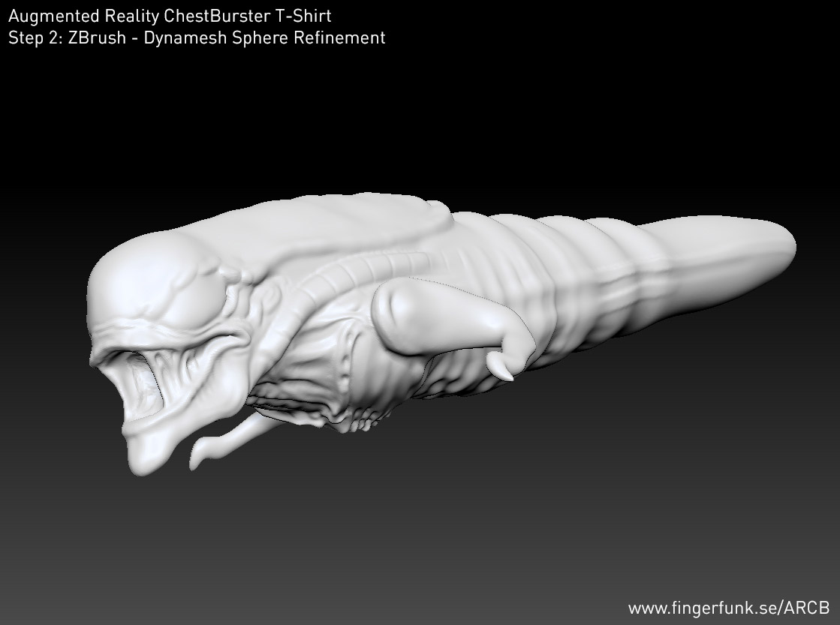Click the 'Augmented Reality ChestBurster T-Shirt' title text
The width and height of the screenshot is (840, 625).
tap(170, 16)
